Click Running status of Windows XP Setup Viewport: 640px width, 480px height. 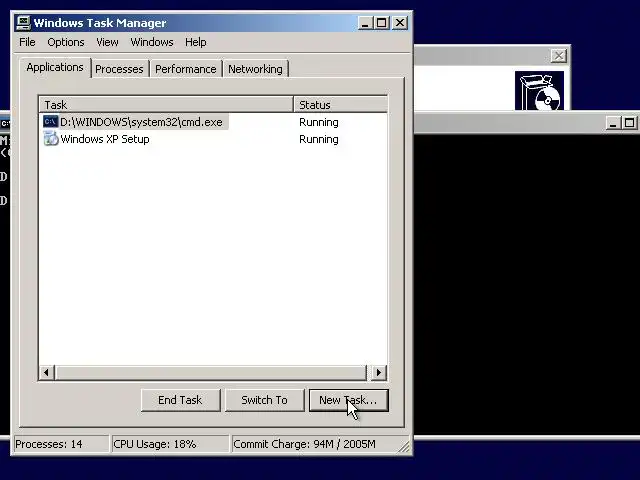[319, 140]
